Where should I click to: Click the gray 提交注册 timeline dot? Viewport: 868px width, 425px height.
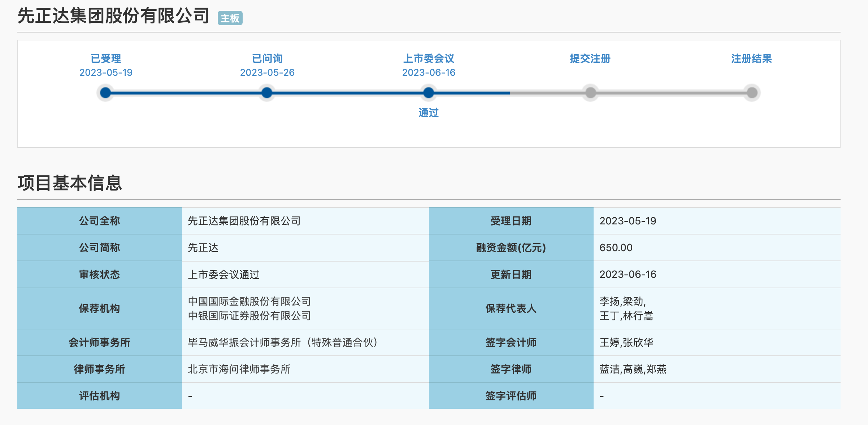pos(590,93)
